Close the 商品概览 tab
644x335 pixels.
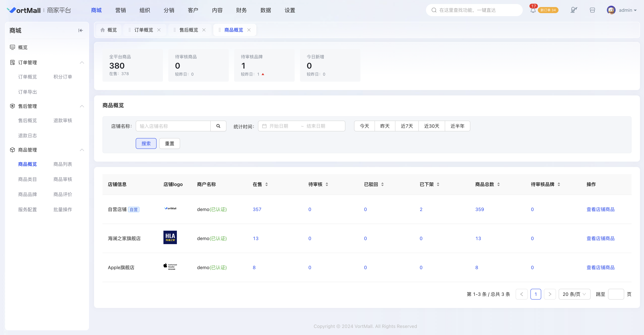coord(249,30)
